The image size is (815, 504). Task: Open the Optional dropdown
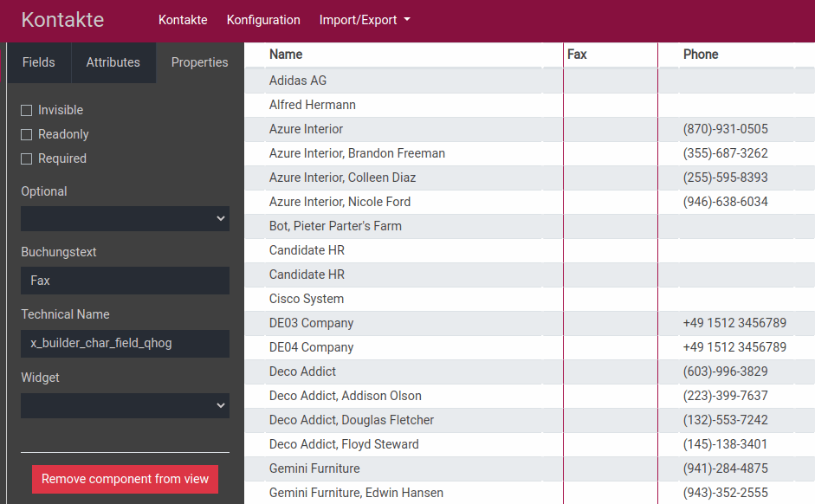(x=125, y=218)
